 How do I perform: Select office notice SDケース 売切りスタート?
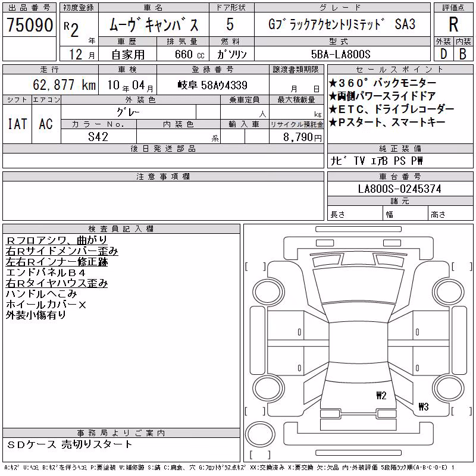(x=70, y=444)
